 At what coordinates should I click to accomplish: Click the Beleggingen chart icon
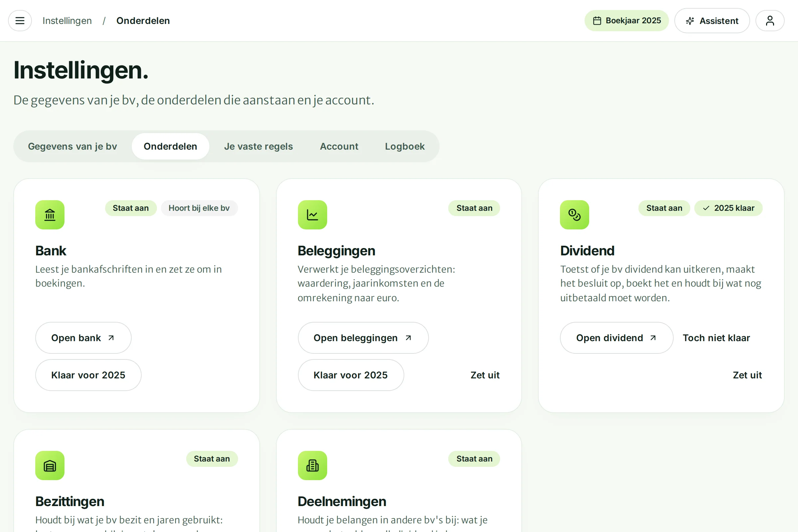coord(312,215)
